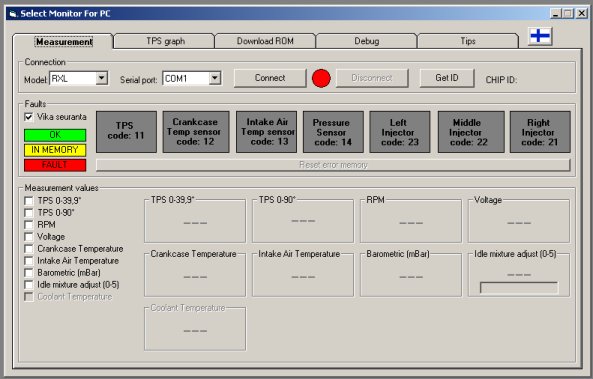Click the Get ID button
Viewport: 593px width, 379px height.
[447, 78]
